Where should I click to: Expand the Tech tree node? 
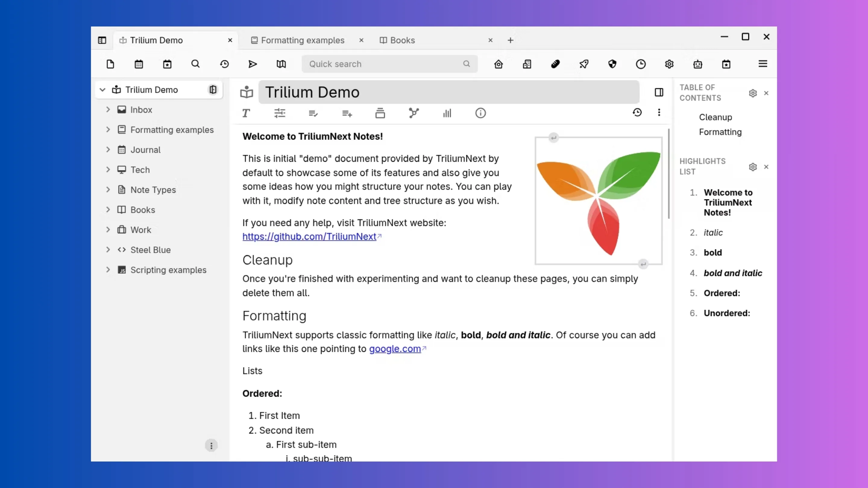point(108,170)
